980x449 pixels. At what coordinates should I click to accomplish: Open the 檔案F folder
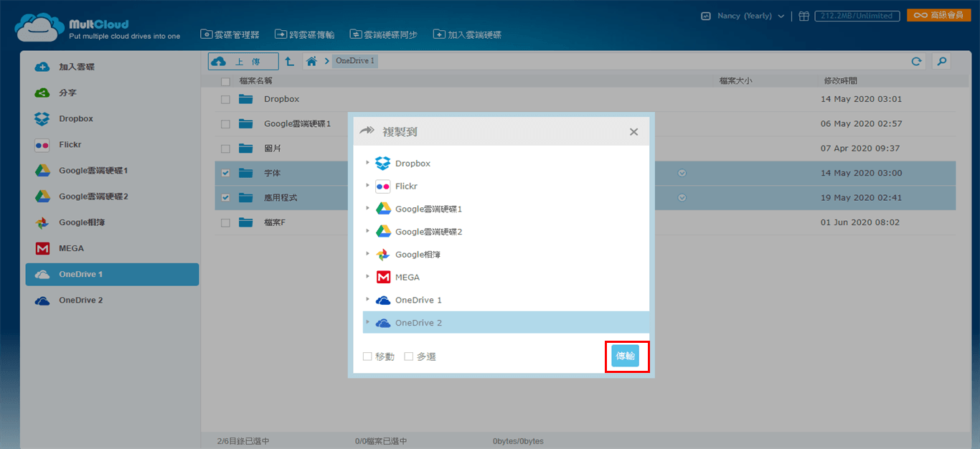pos(275,222)
